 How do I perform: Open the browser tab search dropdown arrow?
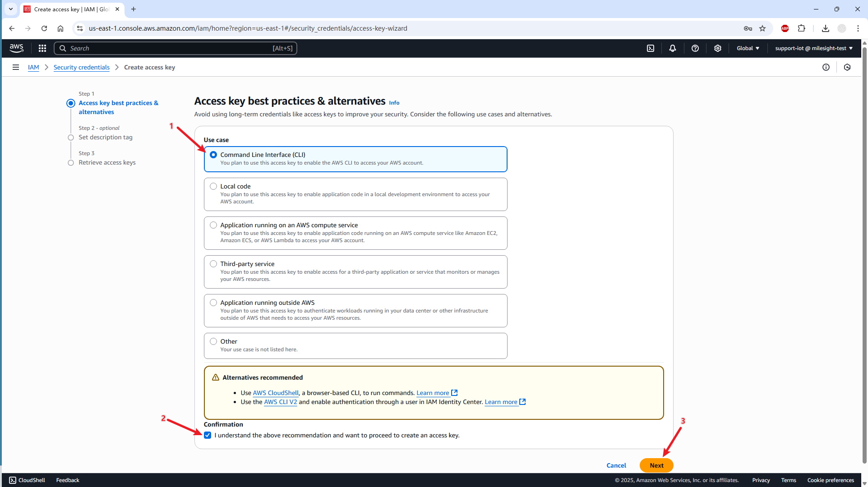pos(11,9)
